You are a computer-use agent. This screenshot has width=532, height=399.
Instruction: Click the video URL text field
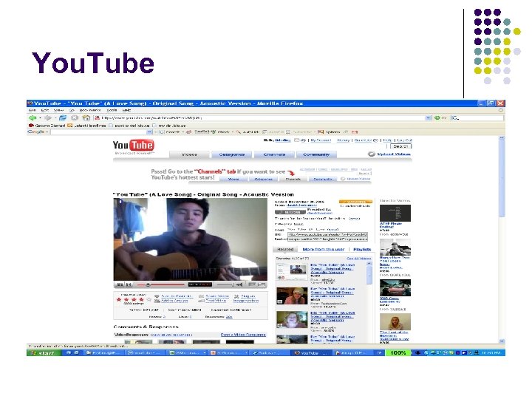click(x=327, y=234)
